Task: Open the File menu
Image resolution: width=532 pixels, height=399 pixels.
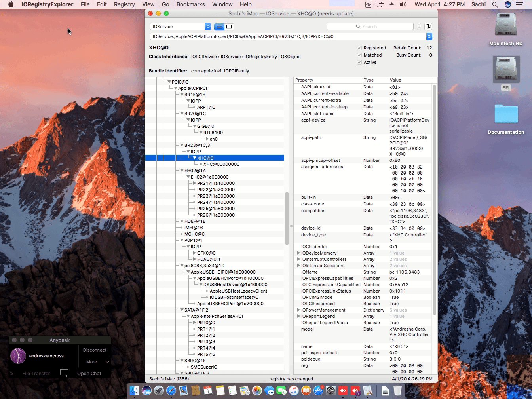Action: coord(85,4)
